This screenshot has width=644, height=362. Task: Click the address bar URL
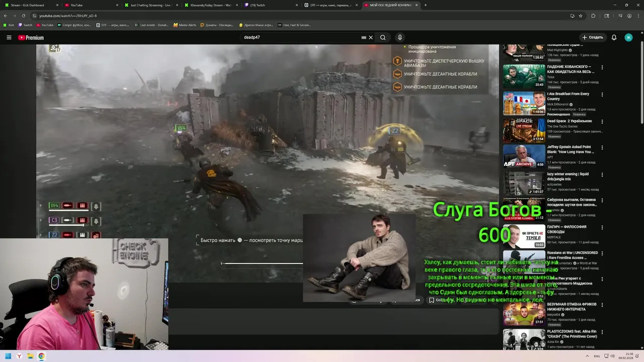coord(68,16)
